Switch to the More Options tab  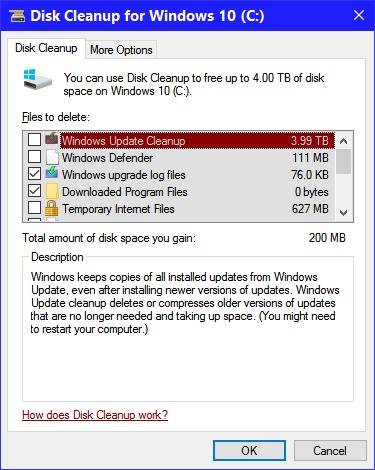(x=121, y=50)
